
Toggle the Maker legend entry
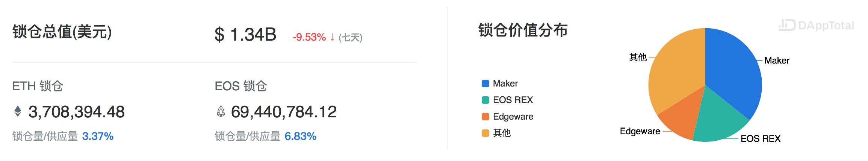(x=500, y=84)
